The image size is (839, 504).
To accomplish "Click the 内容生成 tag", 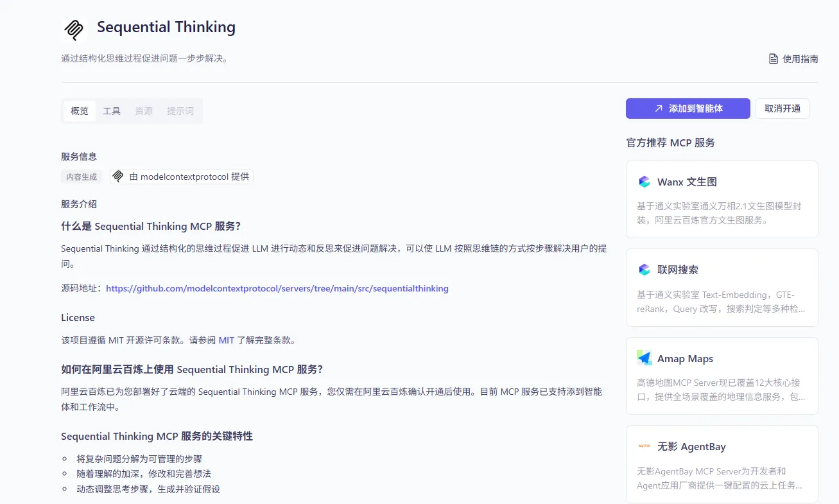I will click(82, 177).
